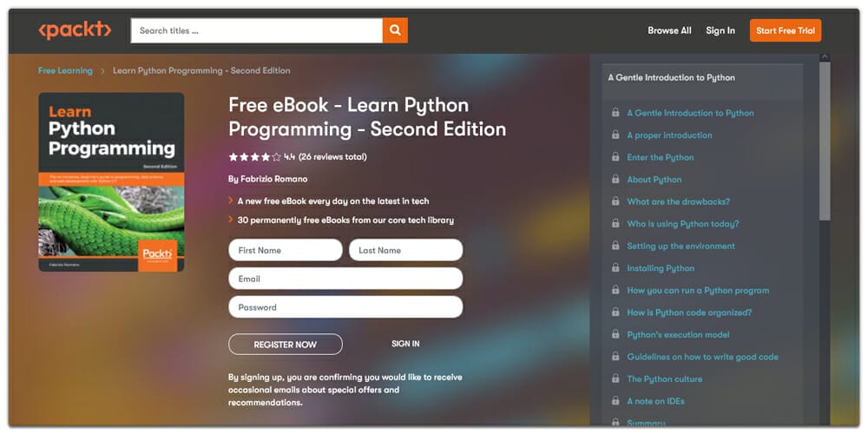Click the Learn Python Programming book cover
Image resolution: width=868 pixels, height=434 pixels.
point(111,182)
